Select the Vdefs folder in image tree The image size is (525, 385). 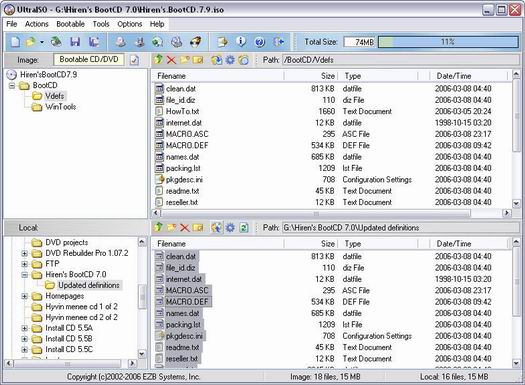pos(54,96)
